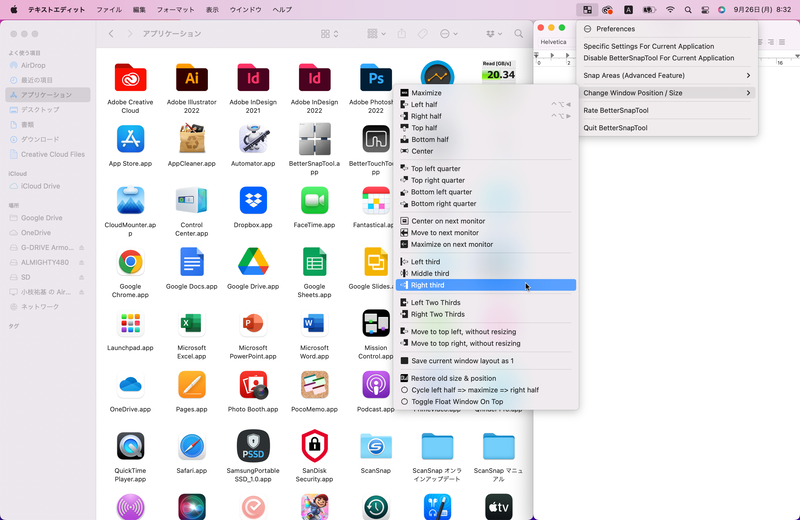Open Automator.app icon
The image size is (800, 520).
click(x=253, y=139)
